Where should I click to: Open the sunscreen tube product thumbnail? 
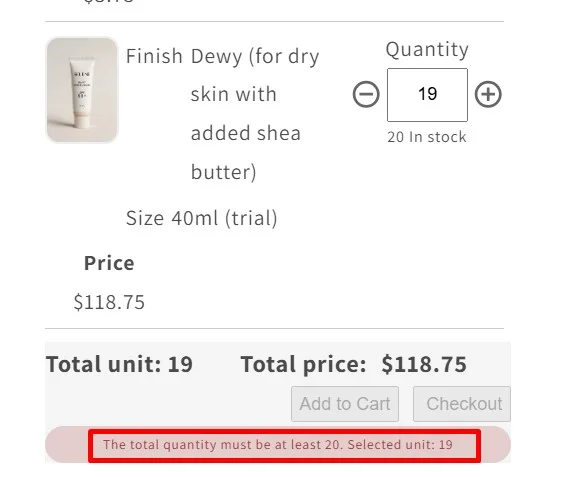[82, 90]
